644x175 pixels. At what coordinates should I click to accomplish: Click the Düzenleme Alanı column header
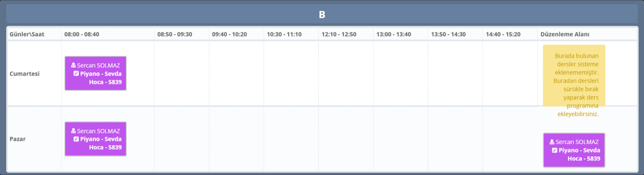565,34
